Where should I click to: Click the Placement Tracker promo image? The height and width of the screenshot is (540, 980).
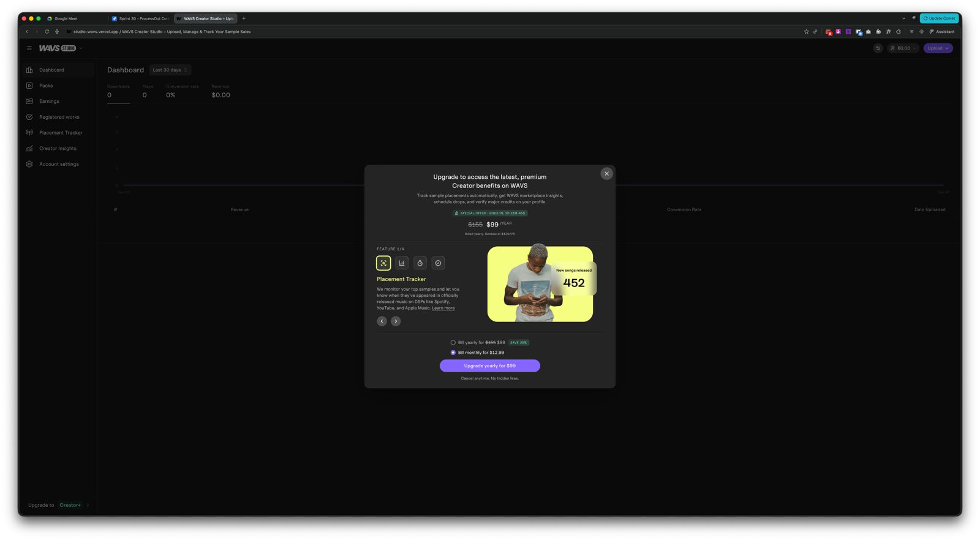point(540,284)
